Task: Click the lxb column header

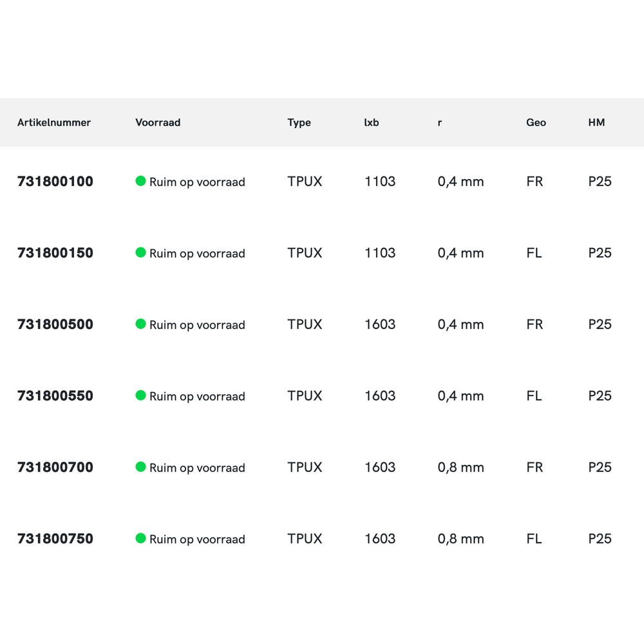Action: point(372,122)
